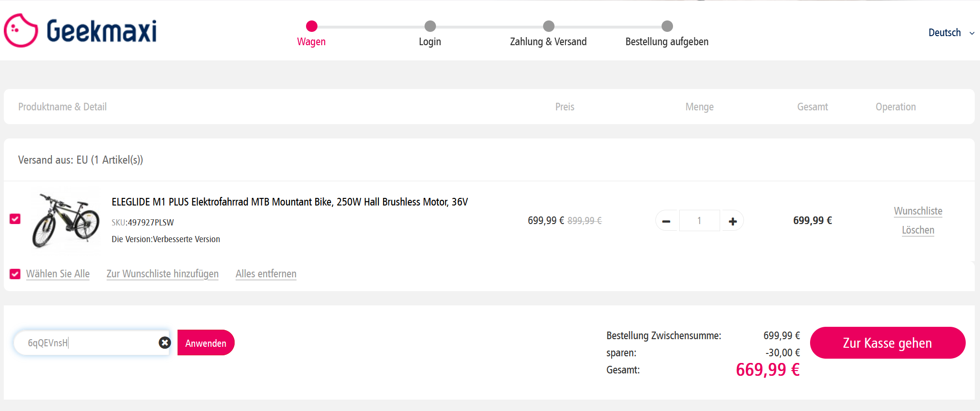Click the Bestellung Zwischensumme label
This screenshot has height=411, width=980.
click(663, 335)
